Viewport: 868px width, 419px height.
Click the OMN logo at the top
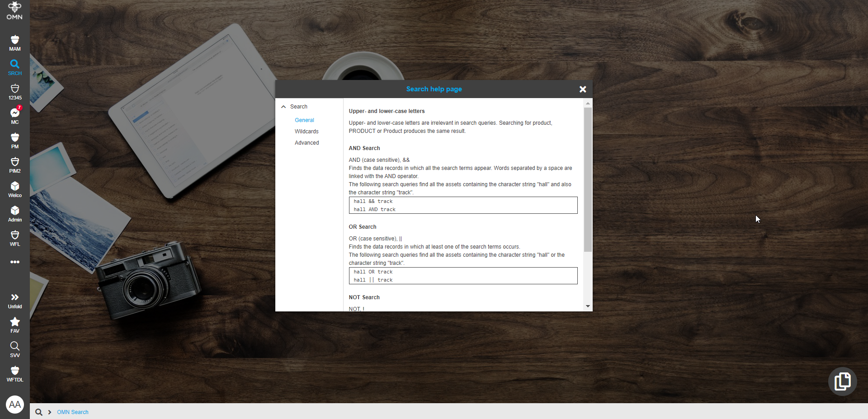coord(14,11)
